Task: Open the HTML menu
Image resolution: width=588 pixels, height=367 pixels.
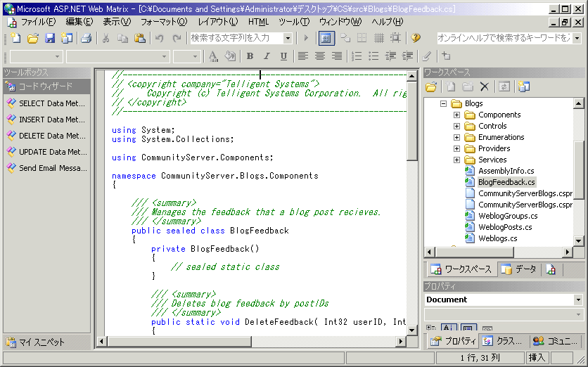Action: 258,22
